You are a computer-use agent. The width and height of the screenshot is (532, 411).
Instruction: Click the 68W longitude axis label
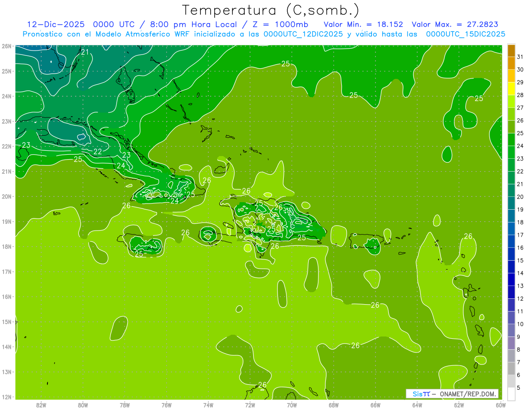(x=334, y=405)
